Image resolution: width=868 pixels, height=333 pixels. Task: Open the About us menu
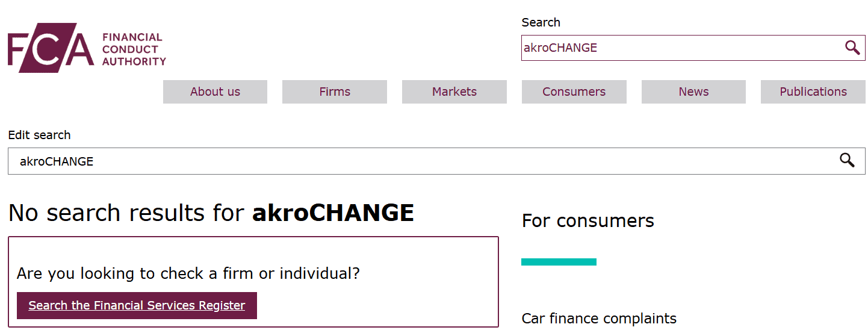coord(215,92)
